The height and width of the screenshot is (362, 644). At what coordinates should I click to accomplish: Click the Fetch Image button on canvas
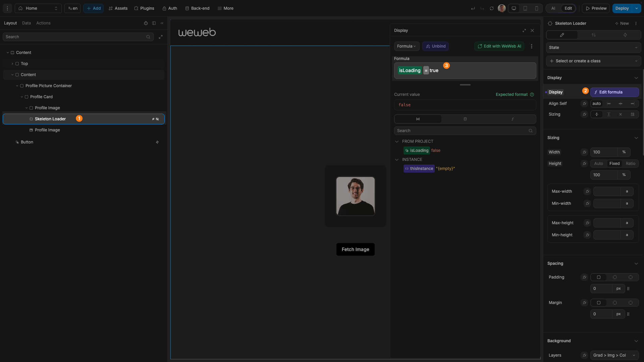(x=355, y=249)
